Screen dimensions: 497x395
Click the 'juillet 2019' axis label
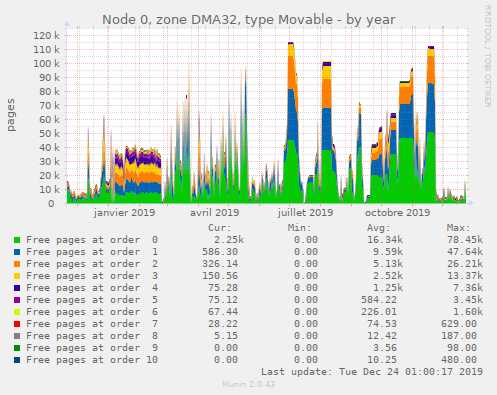[305, 213]
